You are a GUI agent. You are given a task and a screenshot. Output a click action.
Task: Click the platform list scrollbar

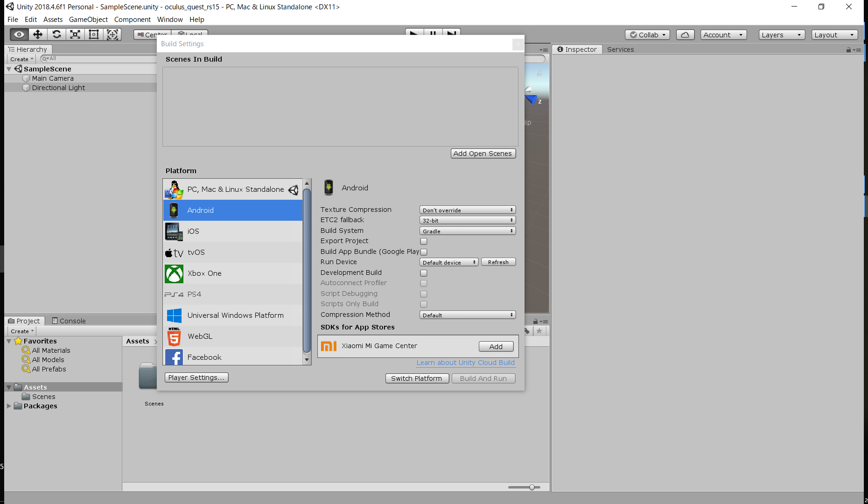(x=307, y=272)
